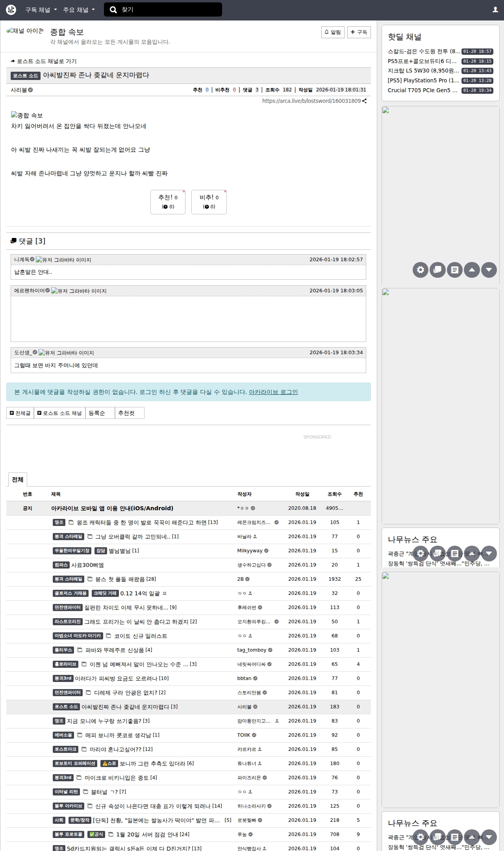Expand the 주요 채널 dropdown
The width and height of the screenshot is (504, 851).
pos(79,10)
